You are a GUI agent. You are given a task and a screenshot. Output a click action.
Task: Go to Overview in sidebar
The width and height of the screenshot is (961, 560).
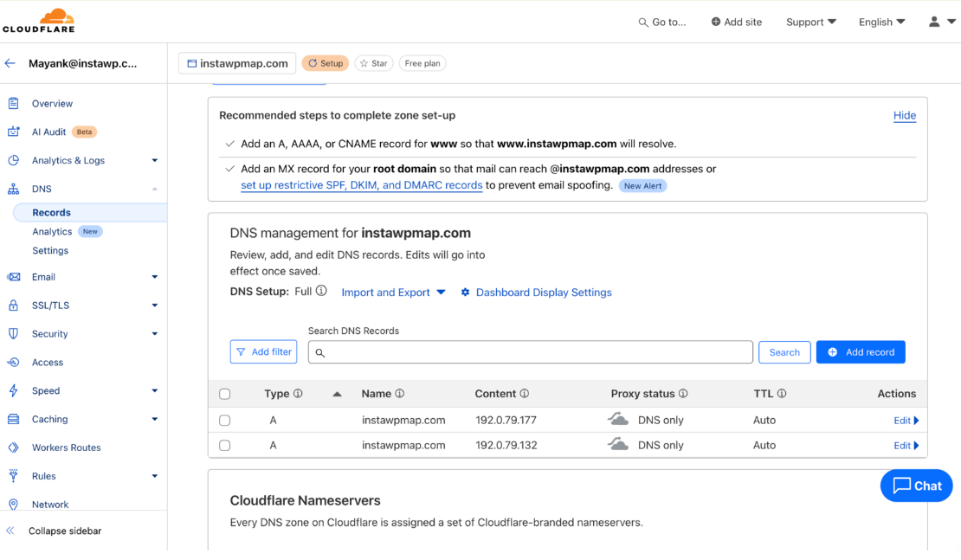click(52, 104)
